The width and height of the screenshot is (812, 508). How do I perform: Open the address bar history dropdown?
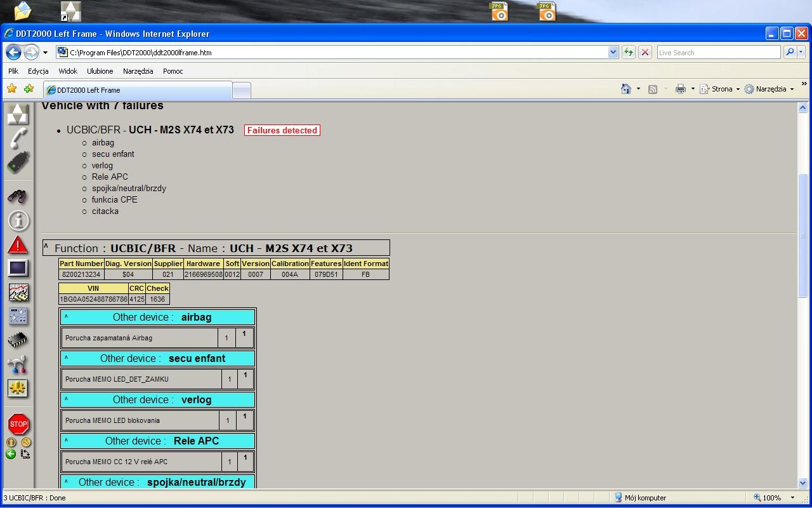pos(613,52)
